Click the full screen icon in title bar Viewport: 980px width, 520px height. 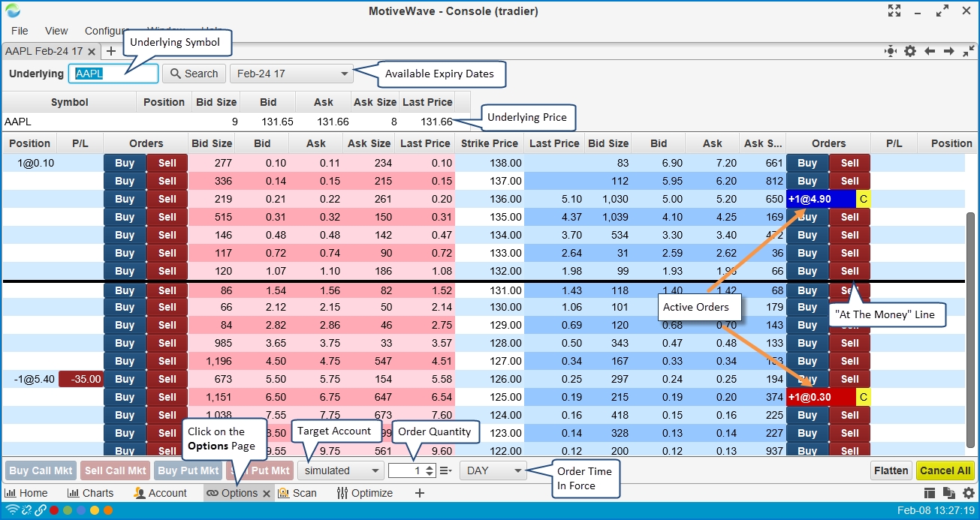click(894, 11)
